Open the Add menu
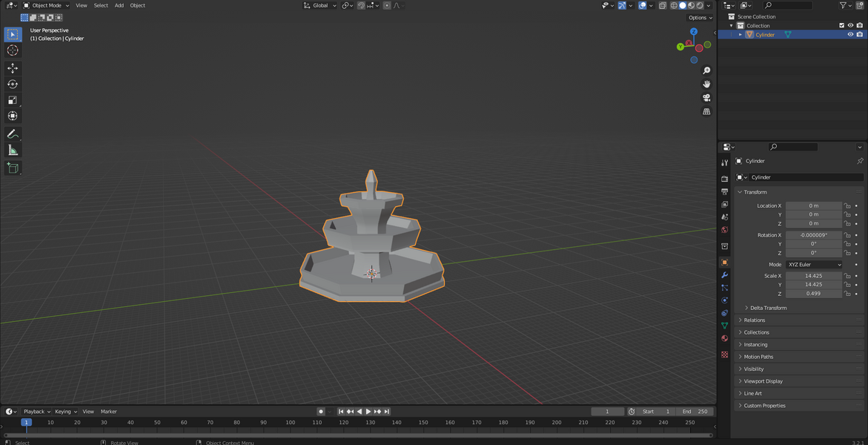Image resolution: width=868 pixels, height=445 pixels. [119, 5]
